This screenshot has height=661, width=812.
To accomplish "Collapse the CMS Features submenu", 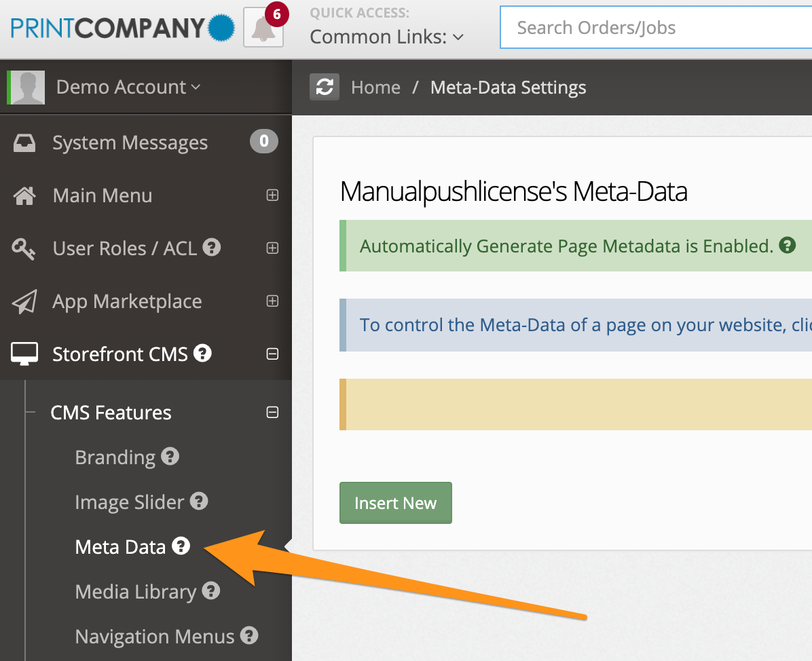I will pyautogui.click(x=272, y=413).
